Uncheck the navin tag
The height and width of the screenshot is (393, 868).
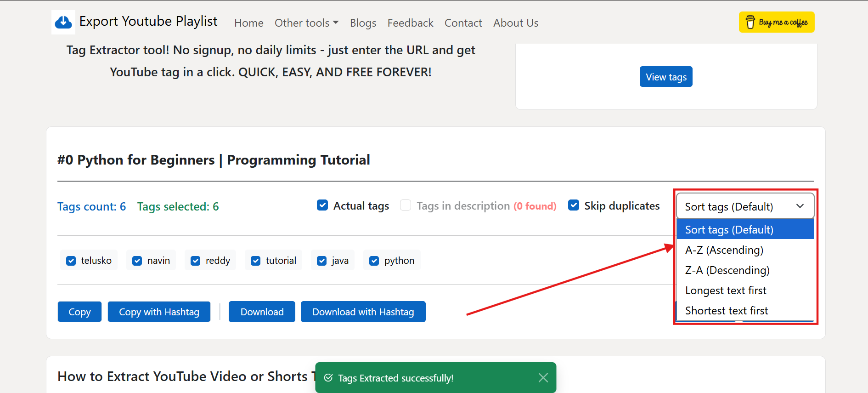pyautogui.click(x=137, y=261)
